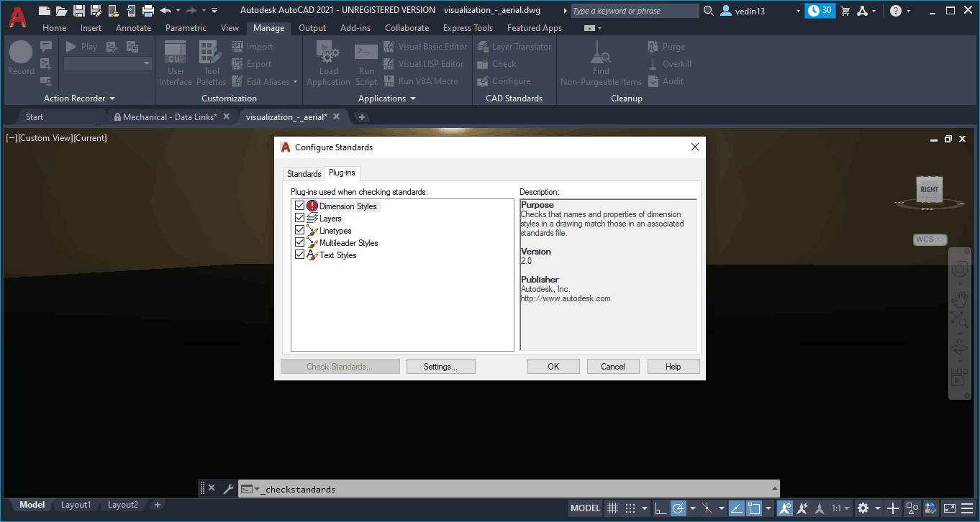
Task: Open the User Interface CUI tool
Action: (x=176, y=63)
